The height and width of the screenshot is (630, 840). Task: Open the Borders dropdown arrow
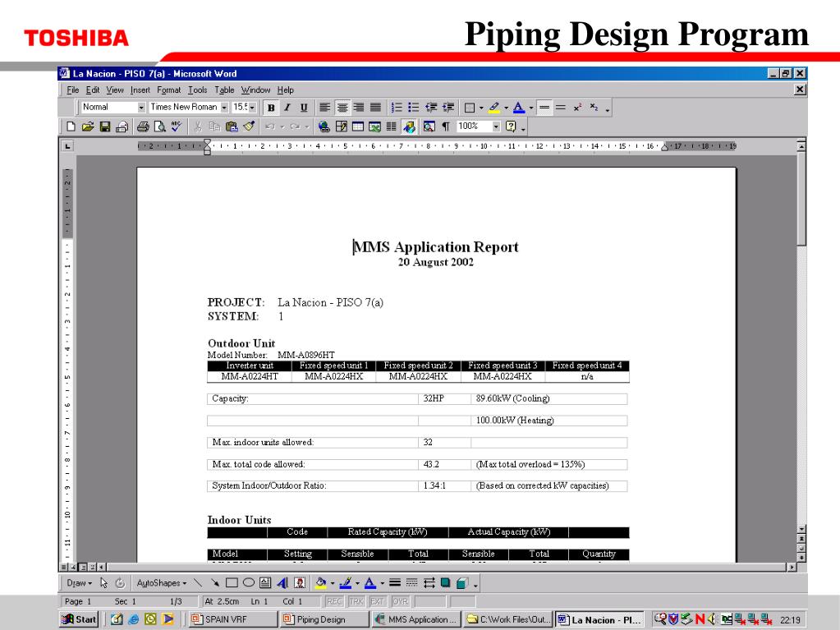click(481, 108)
